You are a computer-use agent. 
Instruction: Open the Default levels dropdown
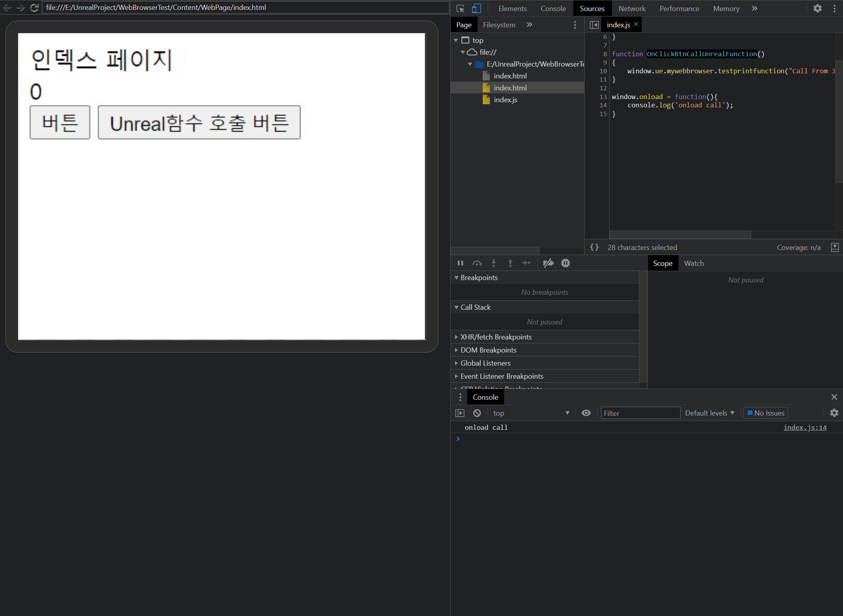[709, 413]
